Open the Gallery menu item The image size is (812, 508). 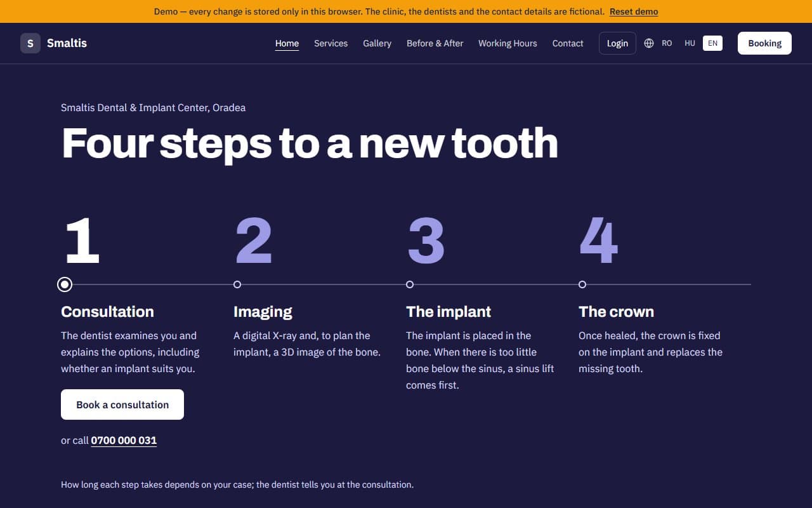(377, 43)
